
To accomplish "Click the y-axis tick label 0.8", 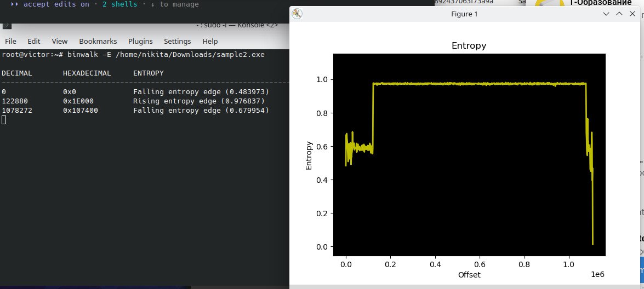I will 322,113.
